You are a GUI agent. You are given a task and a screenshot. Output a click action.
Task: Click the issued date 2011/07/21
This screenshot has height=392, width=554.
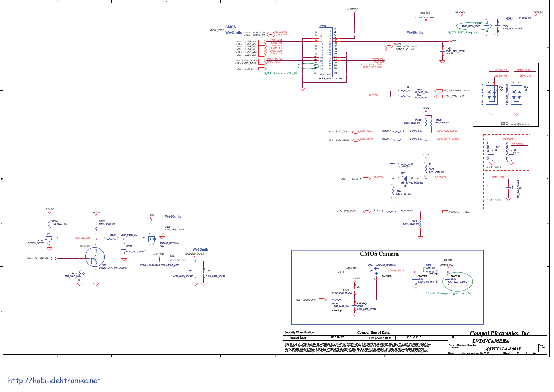337,337
